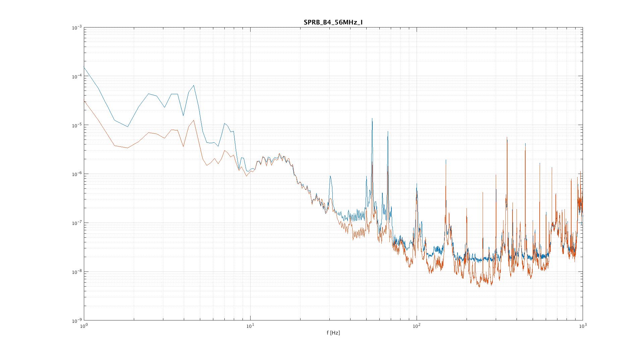Click the x-axis label f [Hz]
Screen dimensions: 644x360
(333, 333)
